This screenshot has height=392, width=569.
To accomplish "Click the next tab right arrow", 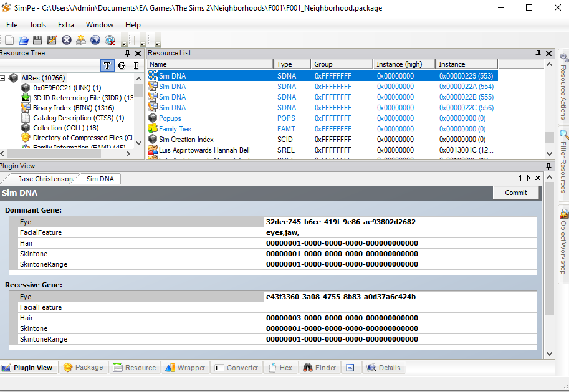I will (x=528, y=178).
